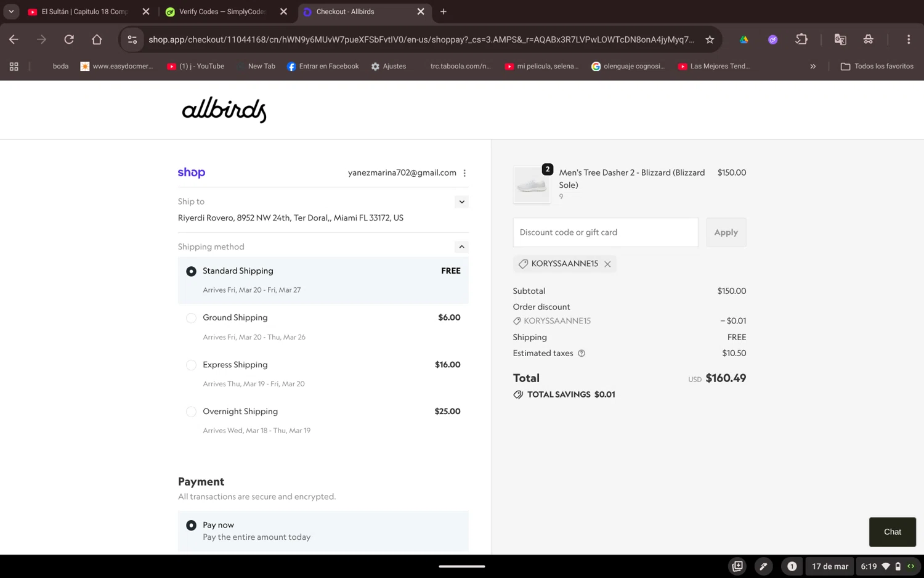
Task: Show more bookmarks with double chevron
Action: (x=813, y=67)
